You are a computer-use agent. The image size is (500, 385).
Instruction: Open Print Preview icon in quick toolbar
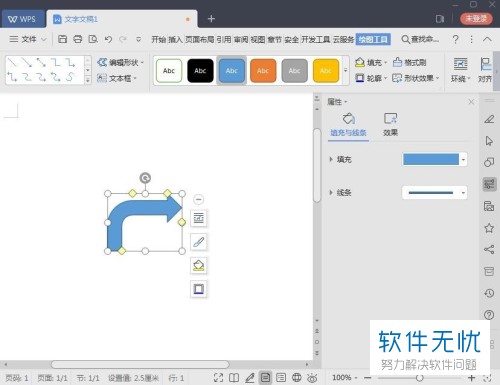pyautogui.click(x=93, y=39)
